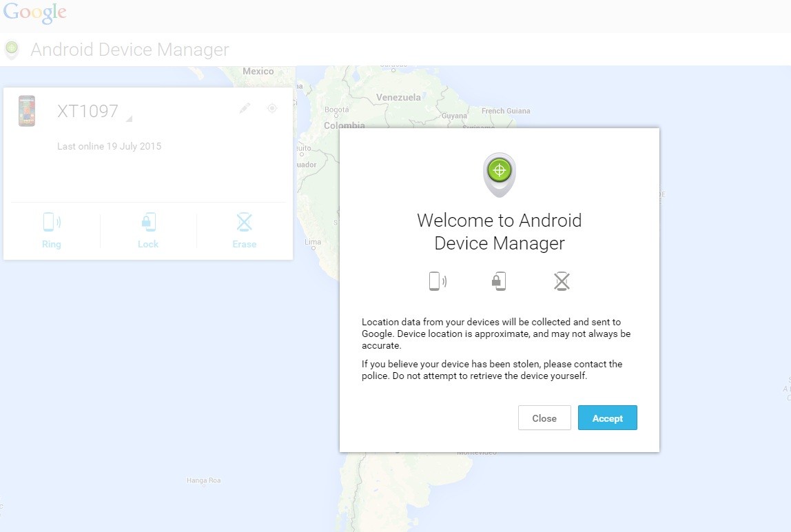
Task: Select the Erase icon to wipe the device
Action: (x=244, y=221)
